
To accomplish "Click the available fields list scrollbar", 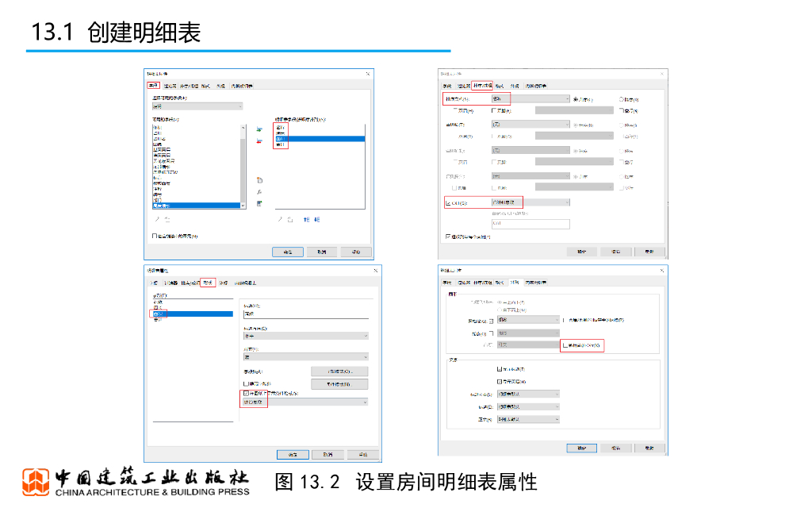I will point(242,167).
